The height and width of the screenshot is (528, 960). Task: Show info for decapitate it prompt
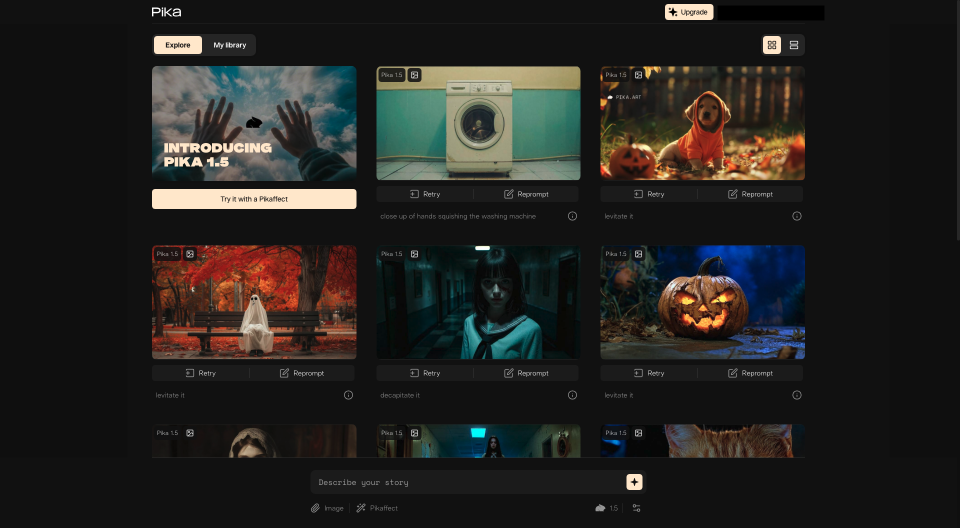pos(572,395)
